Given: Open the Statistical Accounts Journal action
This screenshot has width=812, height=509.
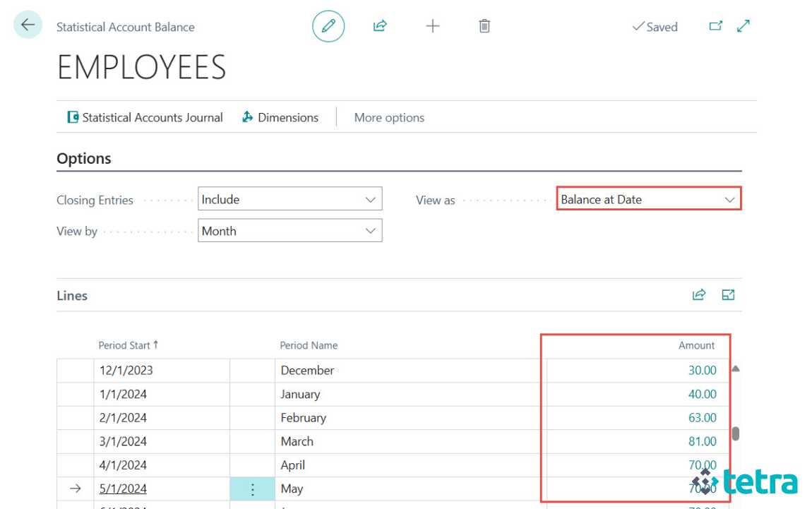Looking at the screenshot, I should [x=144, y=117].
